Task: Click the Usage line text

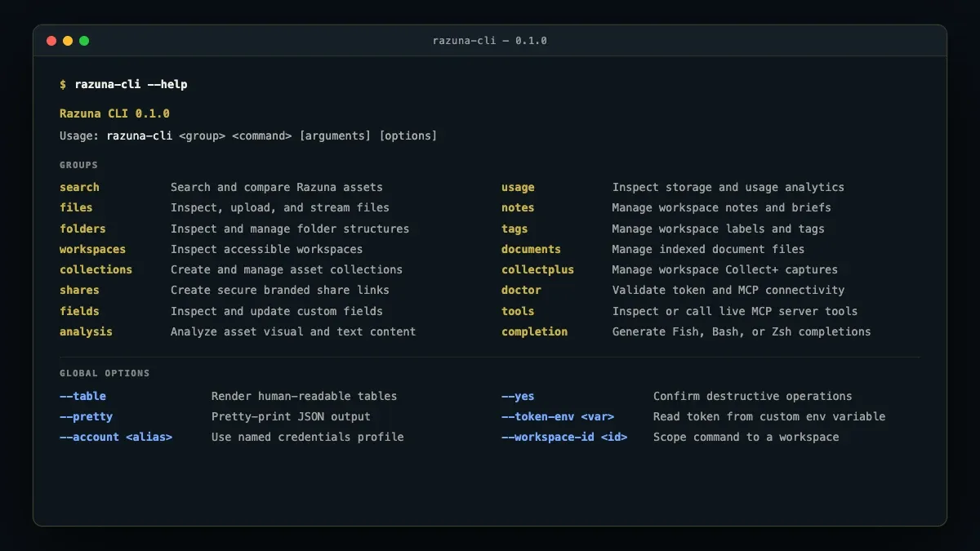Action: click(x=248, y=136)
